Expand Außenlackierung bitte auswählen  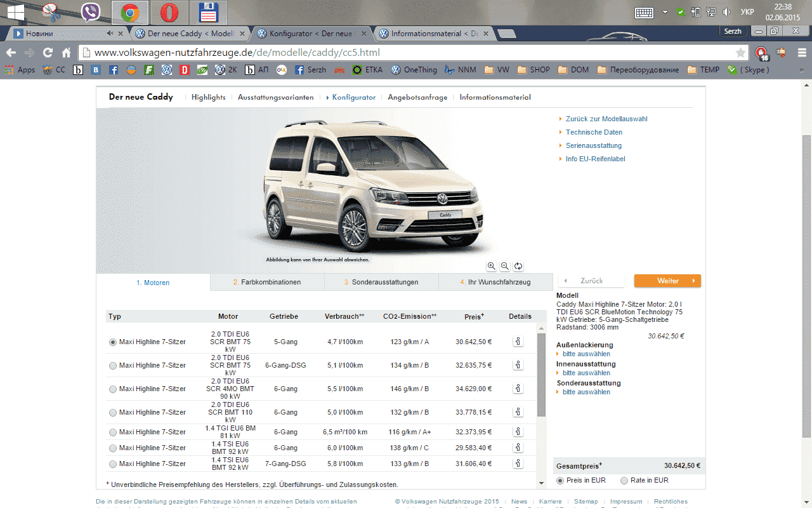586,354
